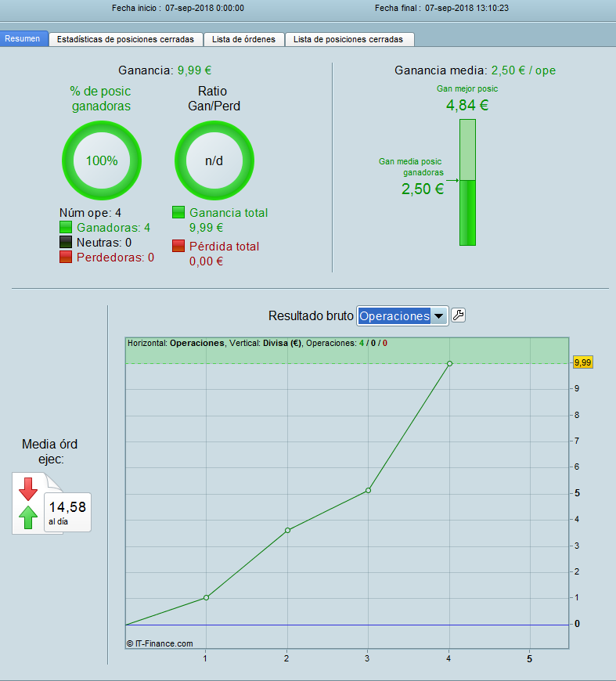
Task: Click the chart point at operation 2
Action: 287,530
